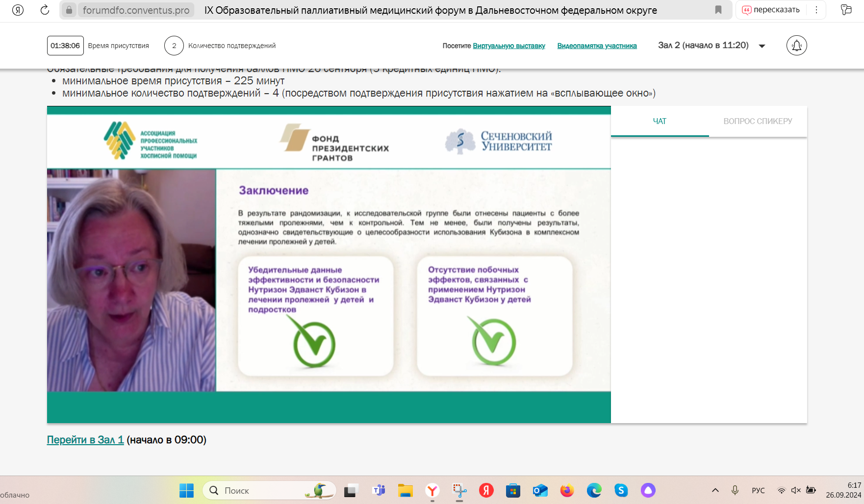Click the microphone icon in system tray
Screen dimensions: 864x504
735,490
